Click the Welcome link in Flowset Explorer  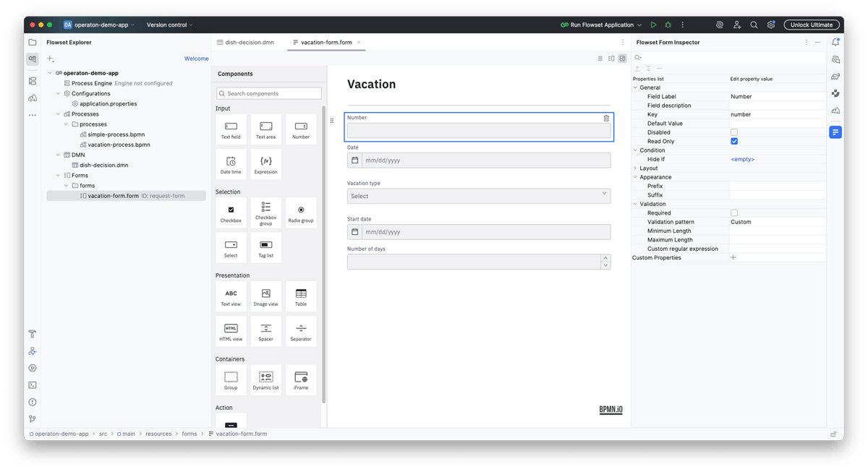click(197, 59)
